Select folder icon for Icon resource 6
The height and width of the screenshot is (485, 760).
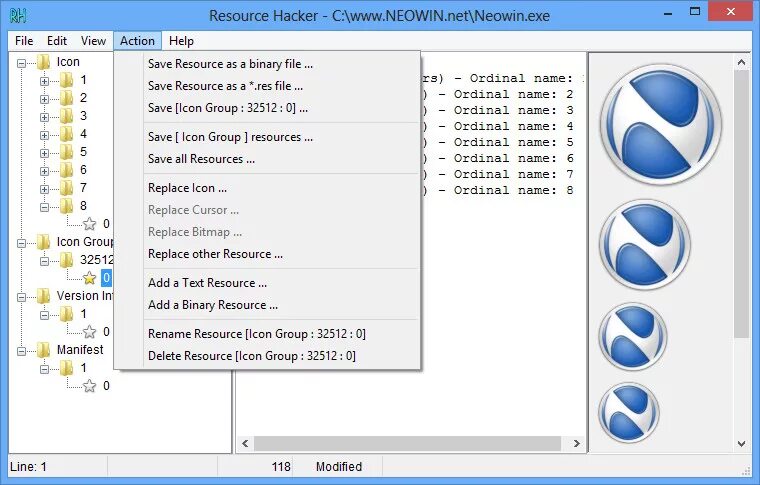[67, 170]
